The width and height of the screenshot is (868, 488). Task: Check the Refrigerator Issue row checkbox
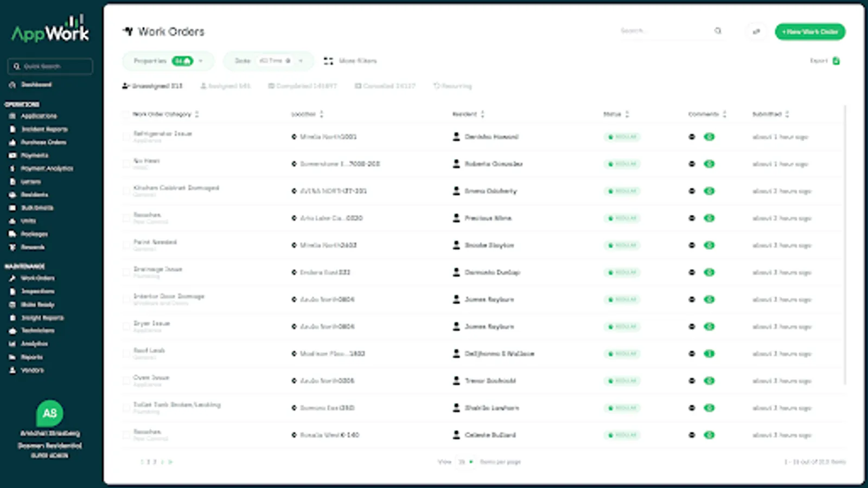click(x=125, y=137)
